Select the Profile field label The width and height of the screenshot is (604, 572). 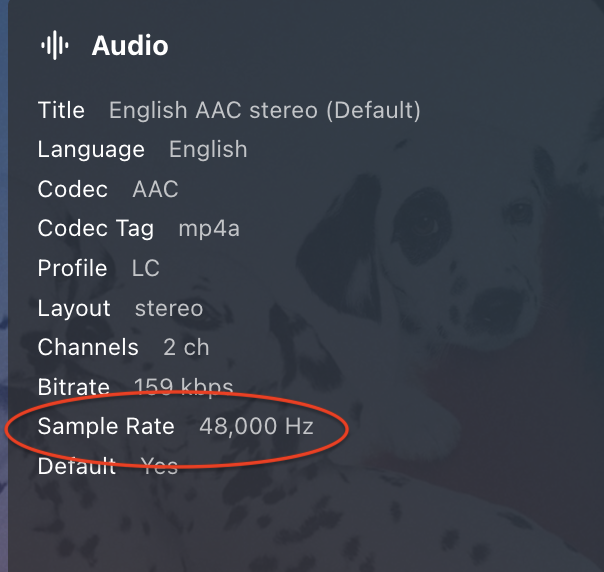click(x=72, y=268)
